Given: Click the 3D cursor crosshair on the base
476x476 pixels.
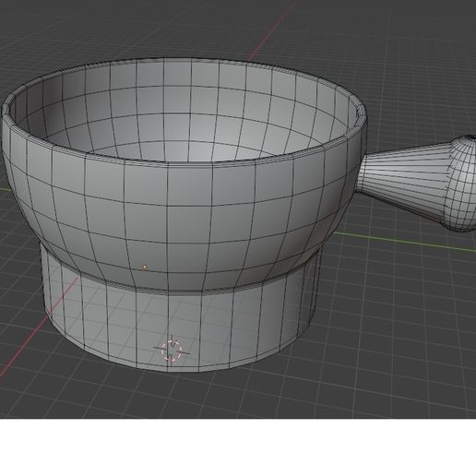Looking at the screenshot, I should click(x=172, y=351).
